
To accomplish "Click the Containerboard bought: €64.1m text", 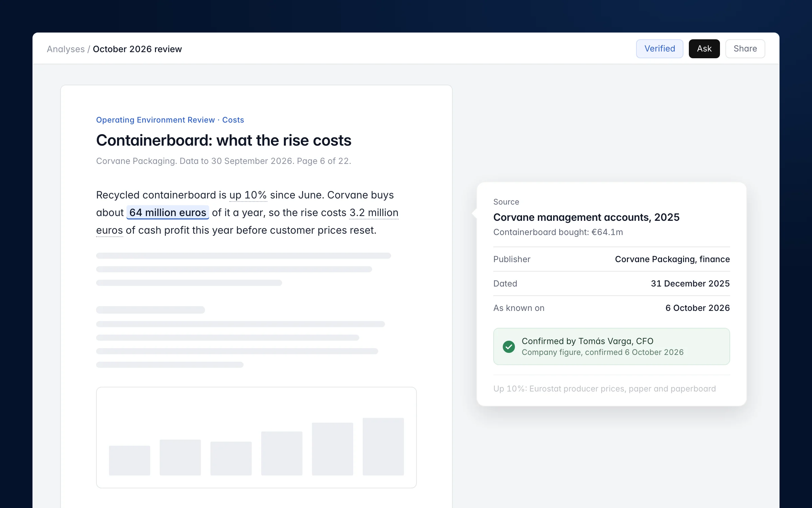I will tap(558, 232).
